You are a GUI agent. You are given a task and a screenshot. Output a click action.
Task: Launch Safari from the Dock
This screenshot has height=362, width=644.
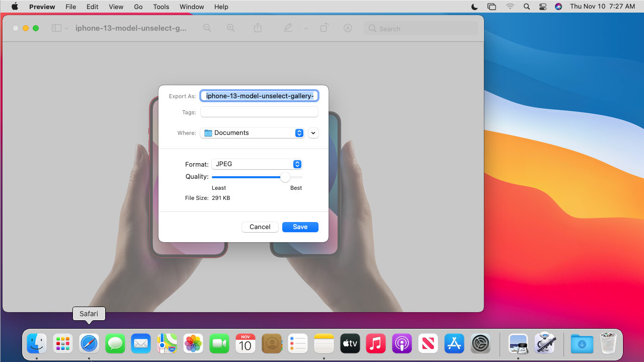pyautogui.click(x=89, y=343)
